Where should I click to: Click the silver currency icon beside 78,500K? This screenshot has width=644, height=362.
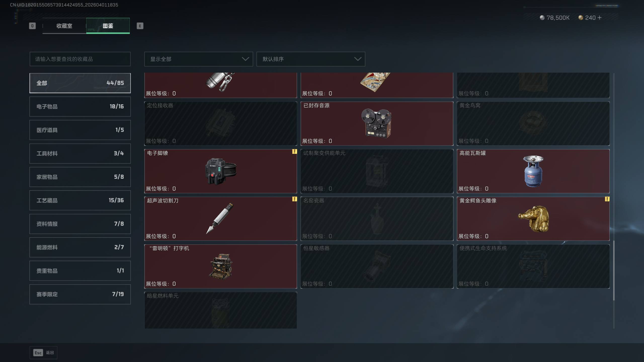point(542,18)
